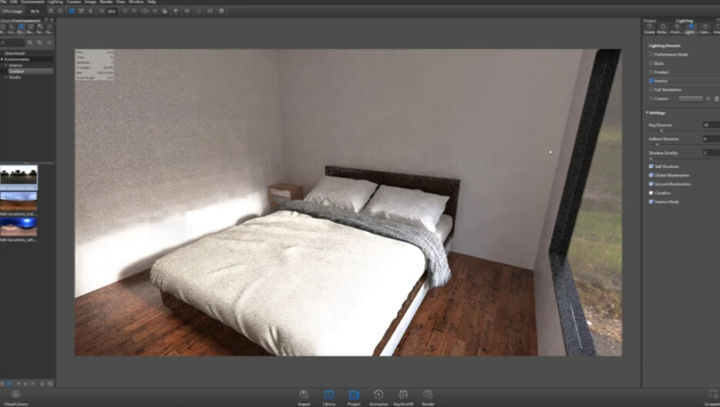
Task: Close the Library panel with its X button
Action: 51,20
